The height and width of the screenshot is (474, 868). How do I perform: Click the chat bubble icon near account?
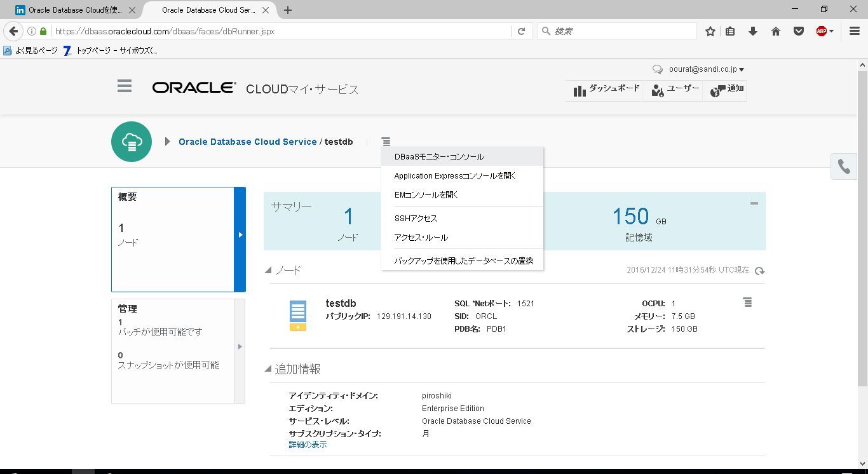tap(658, 69)
